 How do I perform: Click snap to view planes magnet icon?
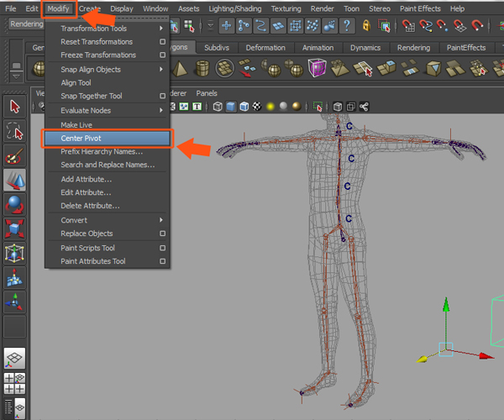point(460,25)
